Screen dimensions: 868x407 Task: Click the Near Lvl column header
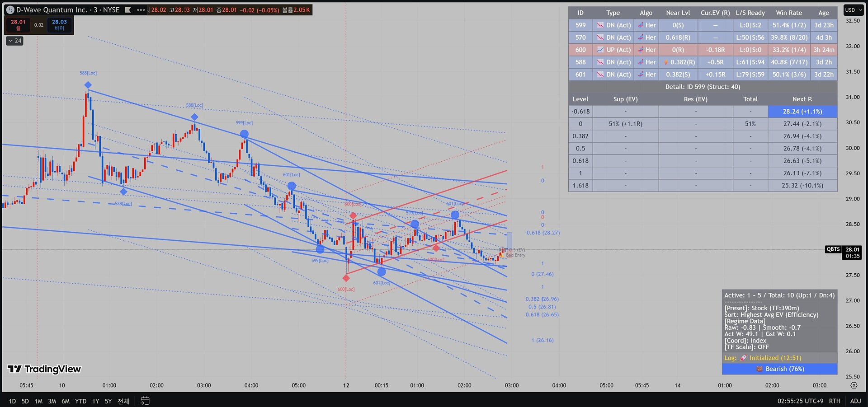click(x=678, y=13)
